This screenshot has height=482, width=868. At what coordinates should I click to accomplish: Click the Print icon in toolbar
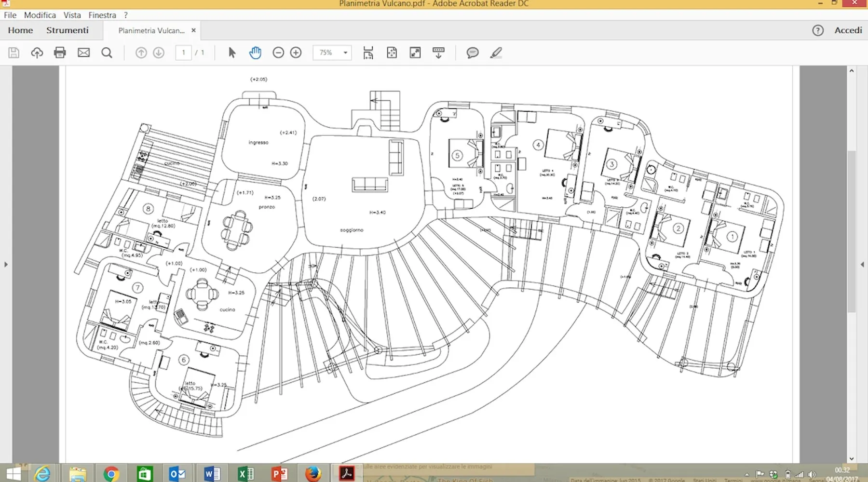pos(60,53)
